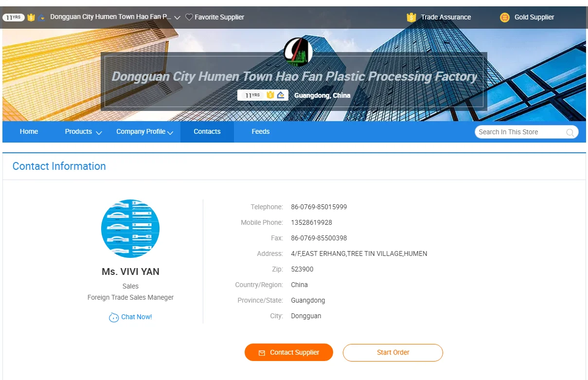588x380 pixels.
Task: Open the Chat Now! link
Action: pos(136,317)
